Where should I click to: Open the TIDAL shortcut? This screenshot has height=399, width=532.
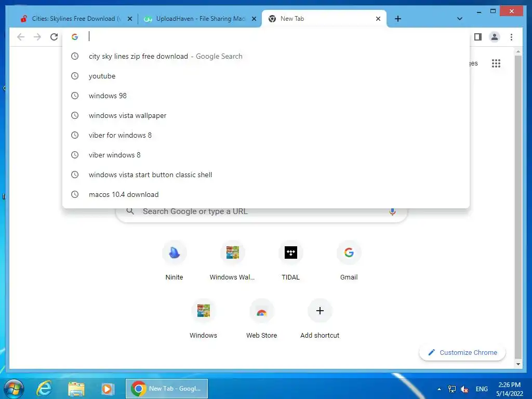(291, 261)
